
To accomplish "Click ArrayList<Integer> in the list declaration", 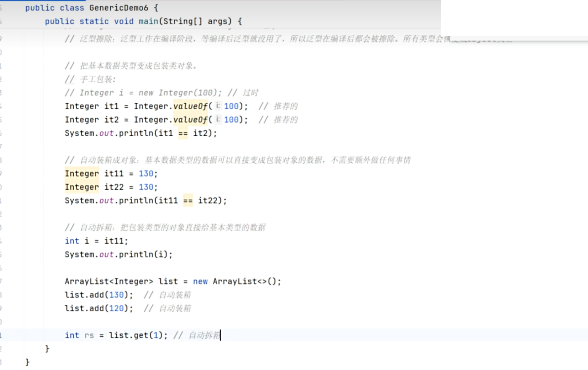I will pyautogui.click(x=109, y=281).
